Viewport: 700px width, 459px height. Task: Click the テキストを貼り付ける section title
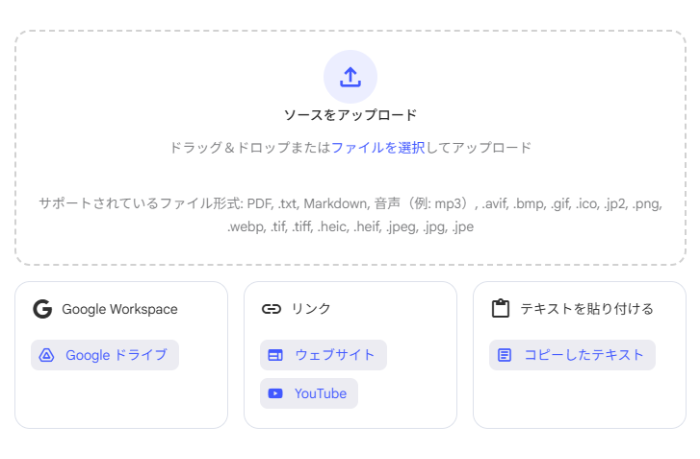tap(587, 309)
